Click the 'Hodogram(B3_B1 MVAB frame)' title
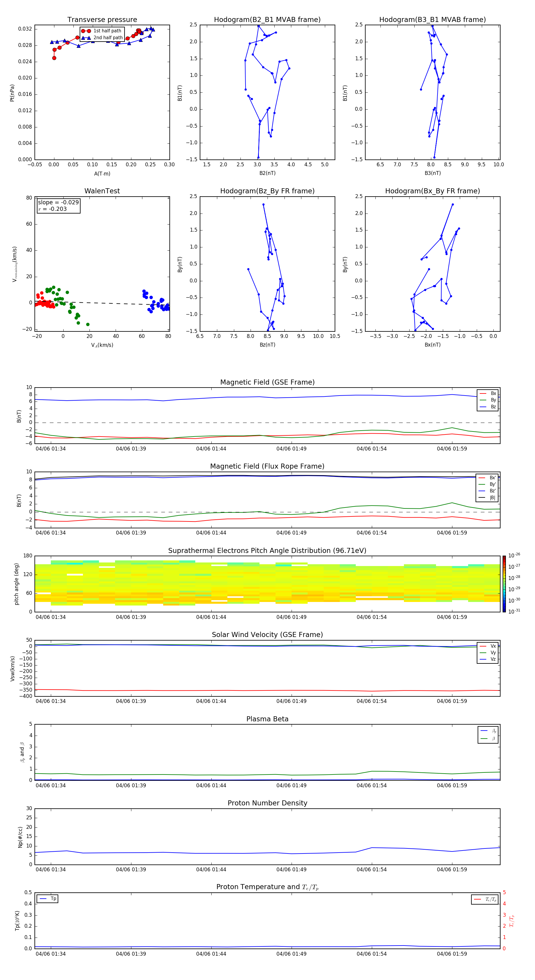The image size is (535, 980). (432, 20)
